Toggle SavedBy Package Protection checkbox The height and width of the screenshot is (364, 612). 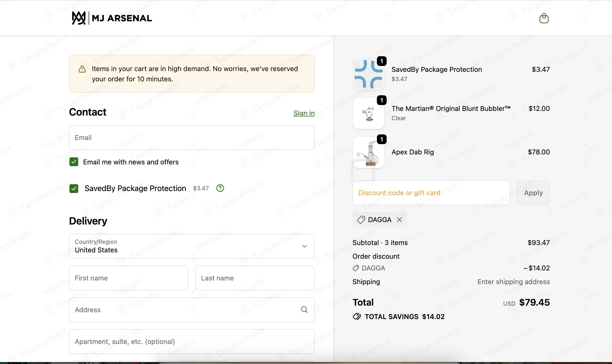pos(74,188)
